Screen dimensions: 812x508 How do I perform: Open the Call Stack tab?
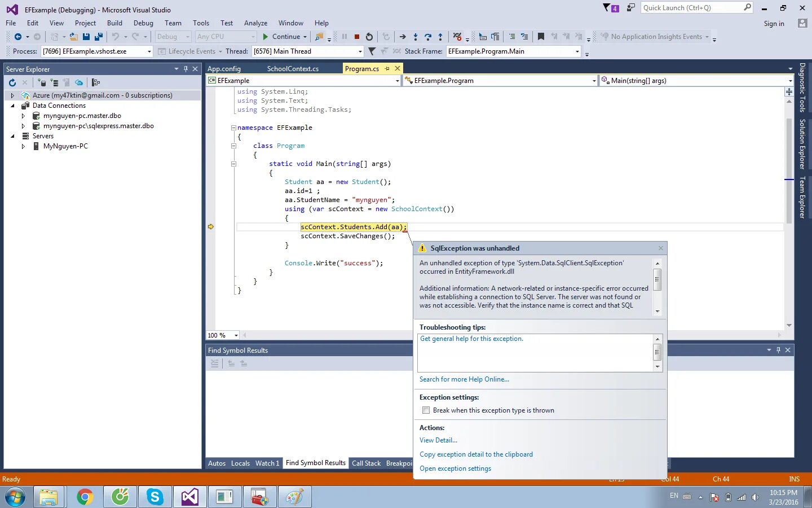pos(366,463)
